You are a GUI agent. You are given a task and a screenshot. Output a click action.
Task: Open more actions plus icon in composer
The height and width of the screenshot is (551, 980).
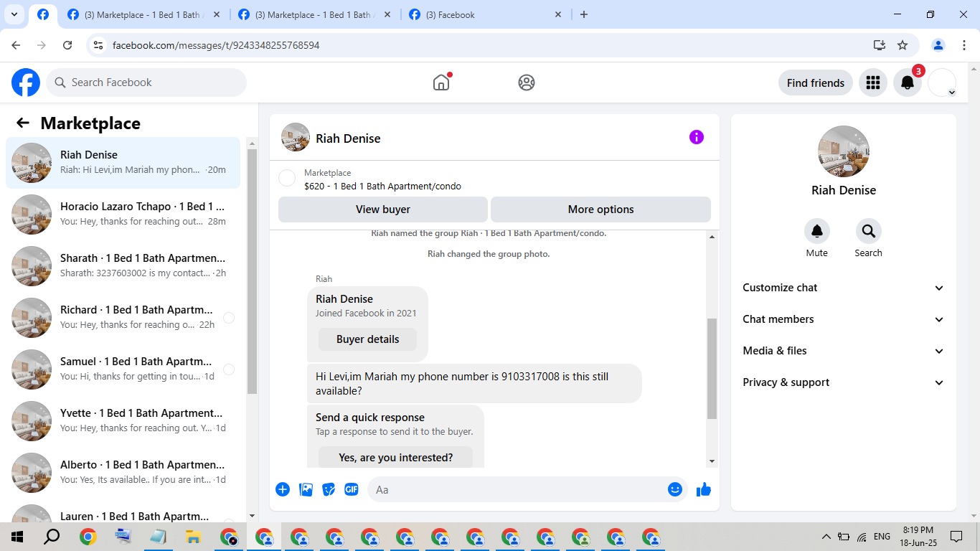click(283, 489)
